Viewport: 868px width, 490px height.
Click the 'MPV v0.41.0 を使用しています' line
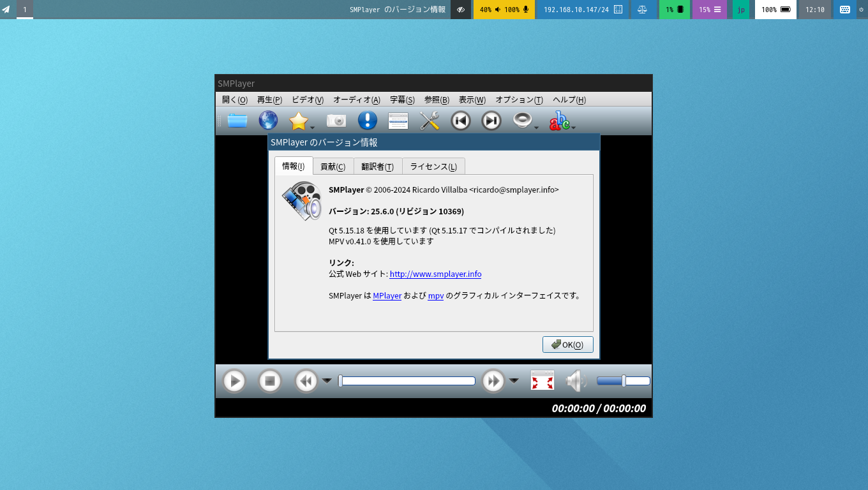point(381,241)
